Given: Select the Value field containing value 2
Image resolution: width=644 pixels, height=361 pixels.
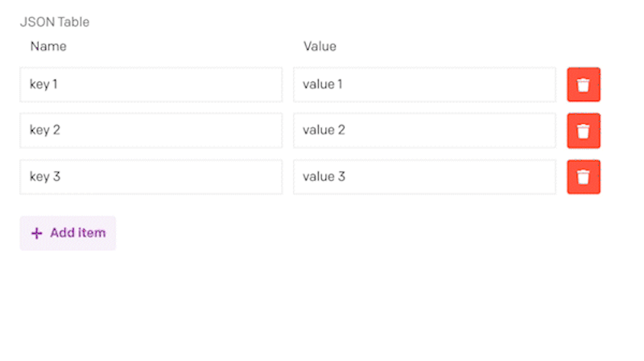Looking at the screenshot, I should [424, 130].
